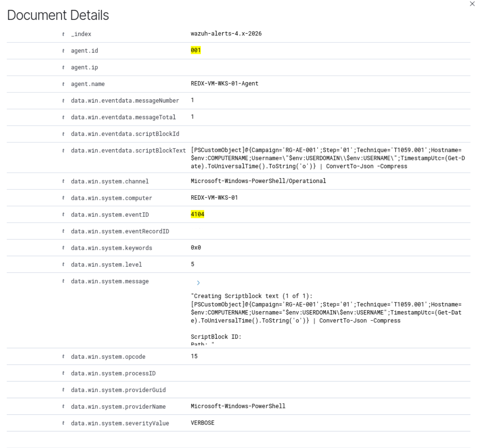Select the data.win.eventdata.messageTotal field name
The height and width of the screenshot is (448, 480).
(123, 117)
